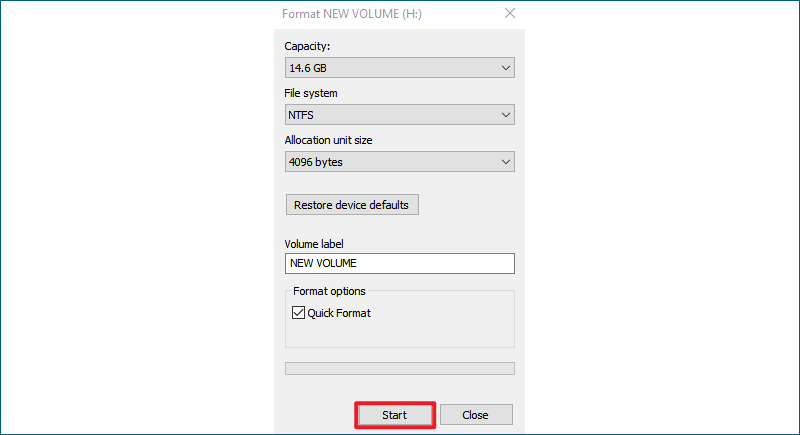Close the Format dialog using the X icon
Screen dimensions: 800x435
[x=510, y=13]
